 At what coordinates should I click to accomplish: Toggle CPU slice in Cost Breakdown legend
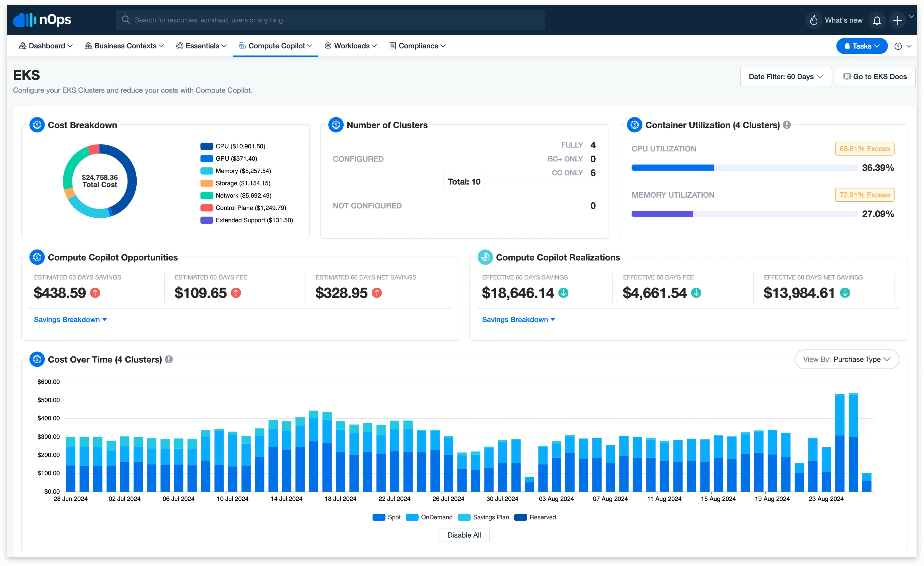pyautogui.click(x=233, y=146)
